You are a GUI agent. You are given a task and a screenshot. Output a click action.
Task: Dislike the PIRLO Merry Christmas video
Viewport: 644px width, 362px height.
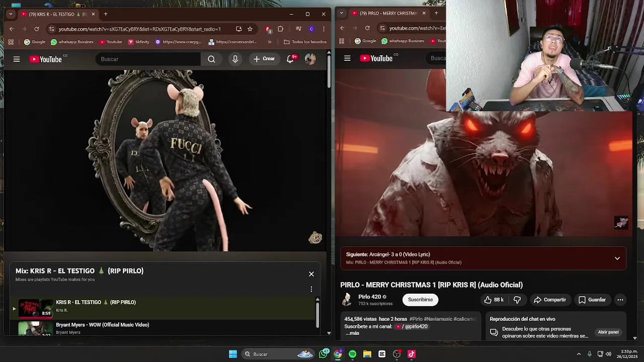pos(517,300)
